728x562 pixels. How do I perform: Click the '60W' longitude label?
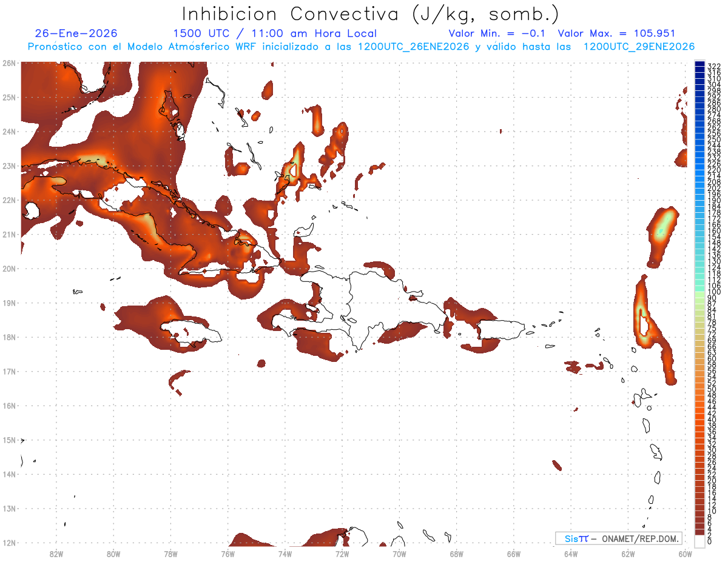[x=686, y=554]
